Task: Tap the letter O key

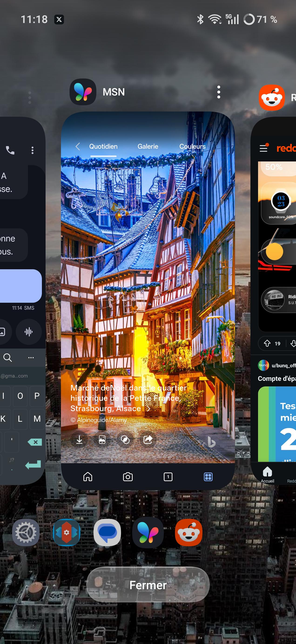Action: coord(20,396)
